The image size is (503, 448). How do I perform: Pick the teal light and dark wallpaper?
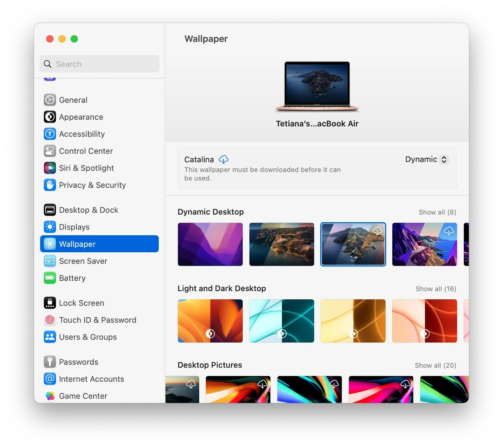pyautogui.click(x=281, y=321)
